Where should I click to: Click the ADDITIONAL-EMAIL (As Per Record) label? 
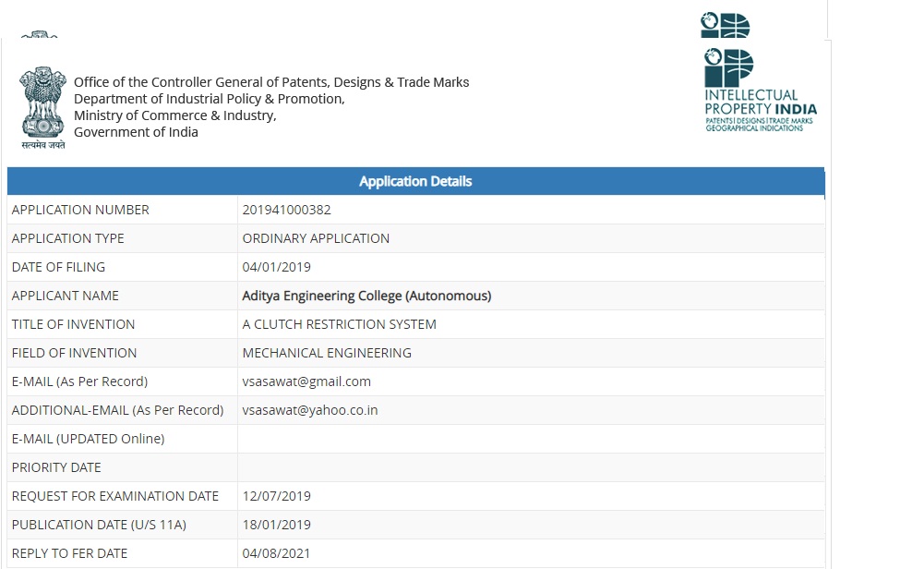[117, 410]
